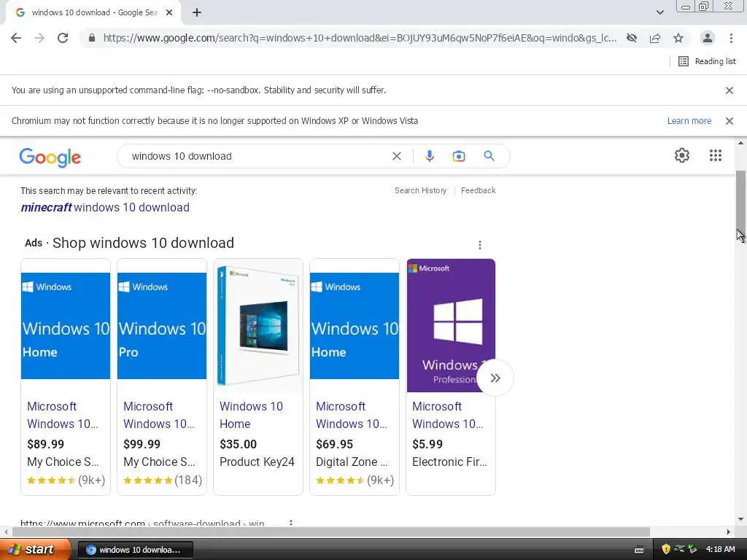Open the Chromium three-dot menu
747x560 pixels.
[x=731, y=38]
